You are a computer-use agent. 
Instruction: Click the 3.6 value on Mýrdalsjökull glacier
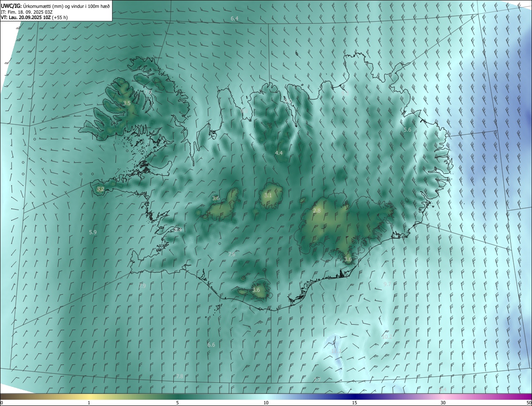click(x=256, y=290)
